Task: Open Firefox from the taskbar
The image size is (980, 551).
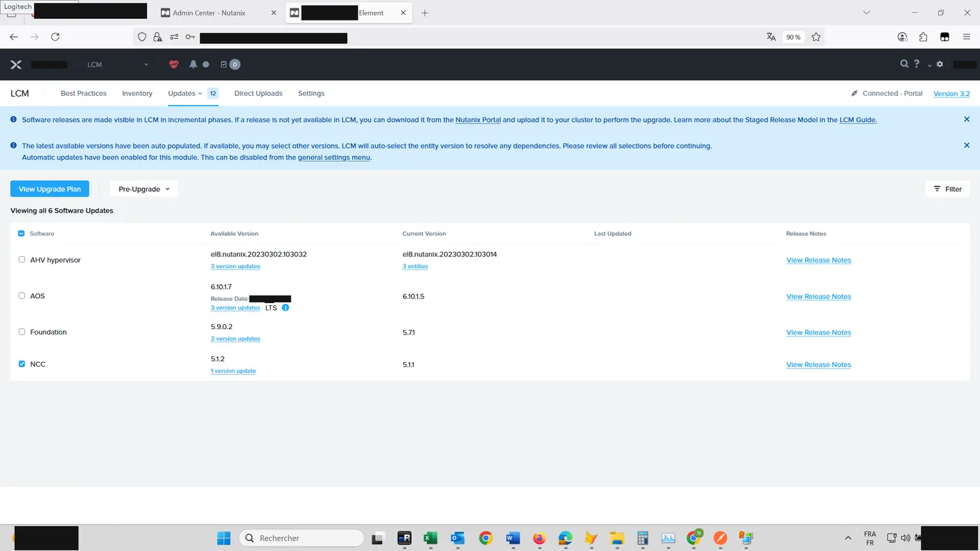Action: (x=539, y=538)
